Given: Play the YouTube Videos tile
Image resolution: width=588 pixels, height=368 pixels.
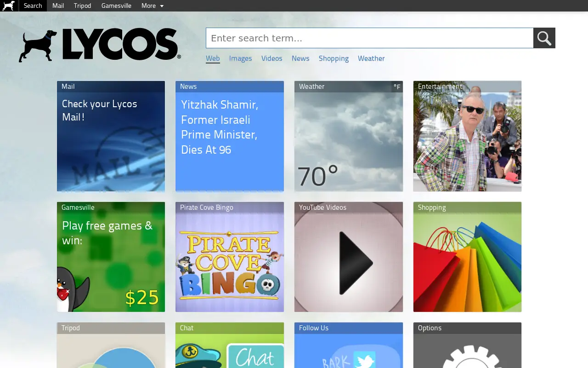Looking at the screenshot, I should tap(349, 257).
